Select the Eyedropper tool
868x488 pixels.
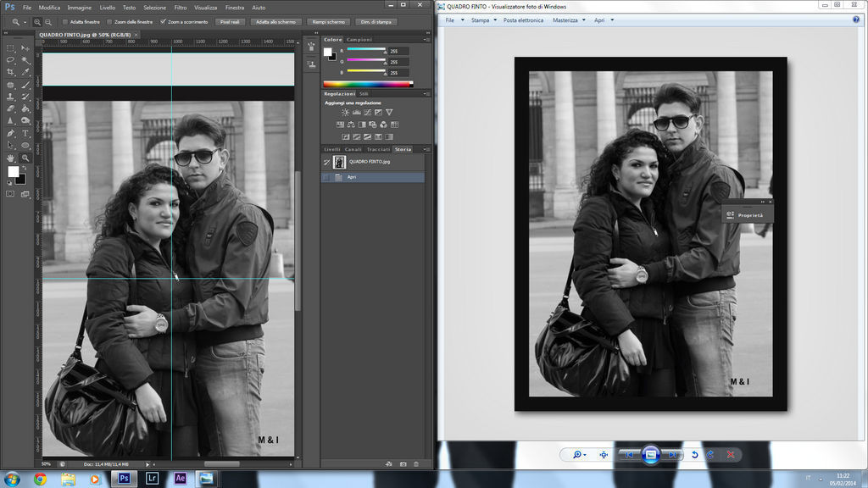pos(25,73)
